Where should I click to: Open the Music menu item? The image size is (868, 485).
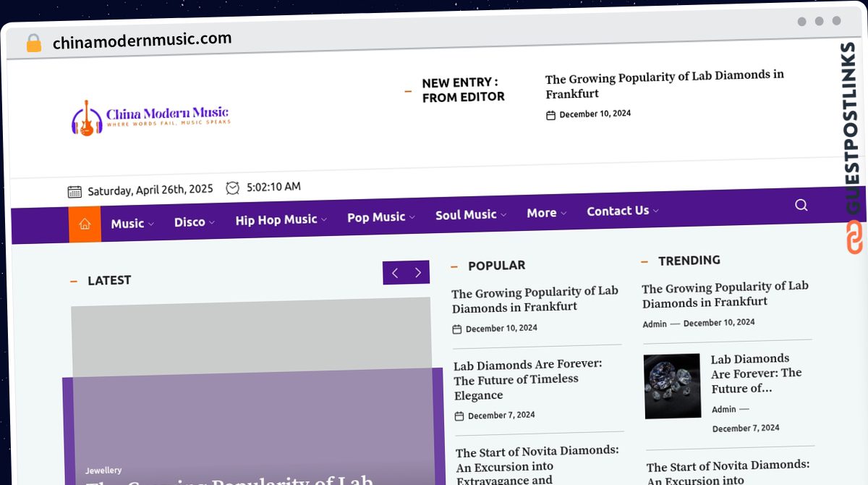(x=127, y=224)
